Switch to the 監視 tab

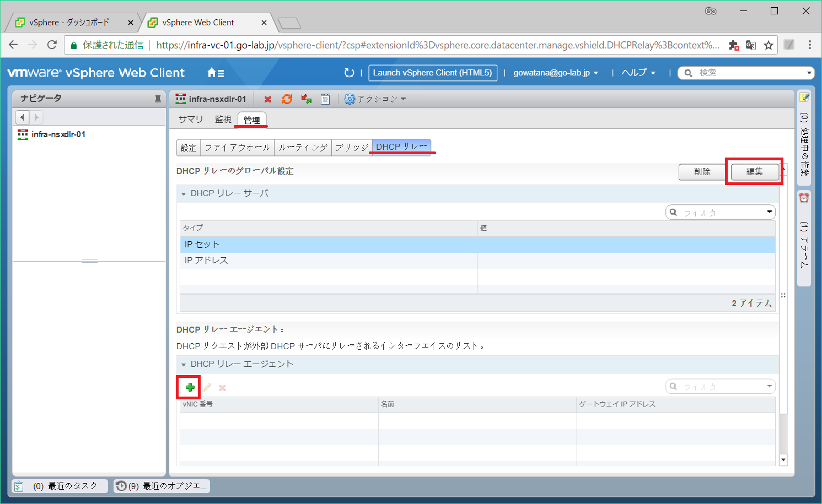223,120
